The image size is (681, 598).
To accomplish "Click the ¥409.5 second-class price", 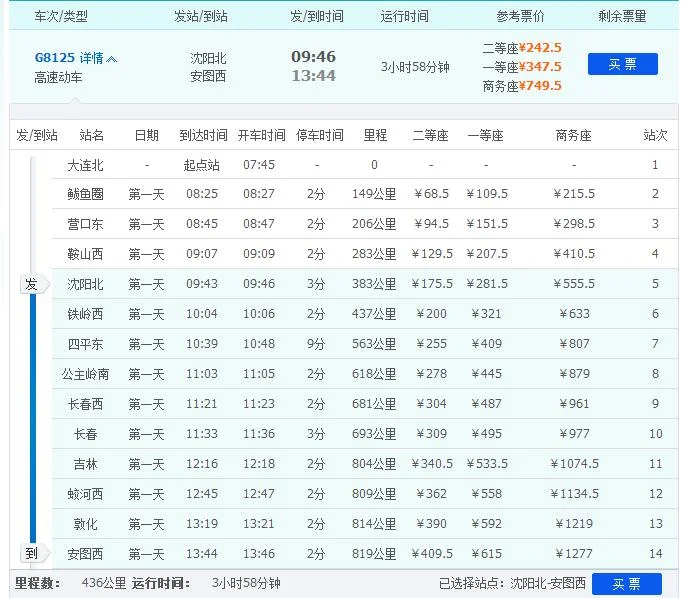I will click(x=432, y=554).
